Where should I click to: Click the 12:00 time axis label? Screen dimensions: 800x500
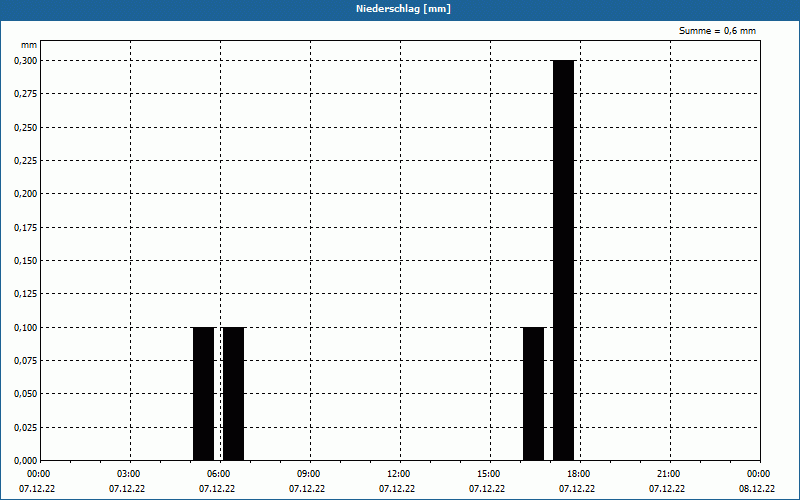398,474
